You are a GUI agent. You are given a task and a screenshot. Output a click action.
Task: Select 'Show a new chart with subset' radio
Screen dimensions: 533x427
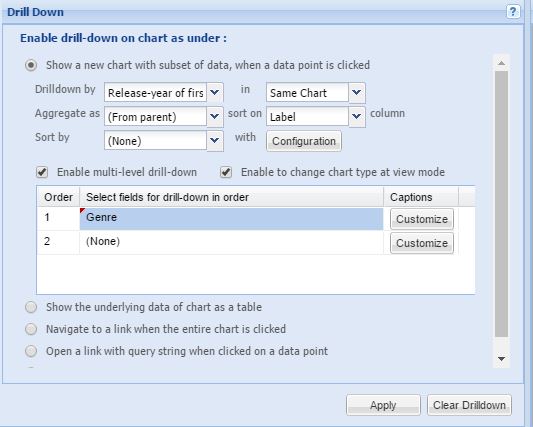click(31, 65)
